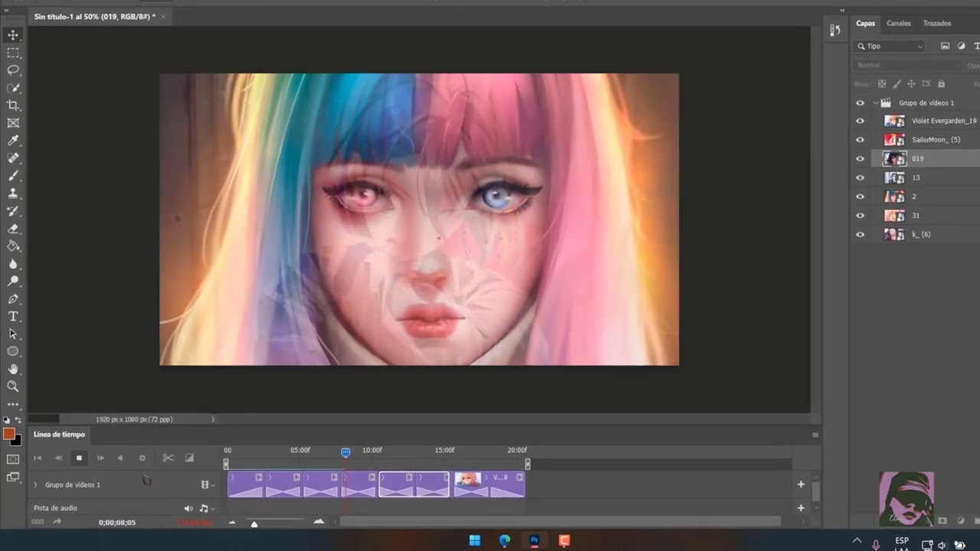Hide the SailorMoon_ (5) layer
Viewport: 980px width, 551px height.
point(860,140)
